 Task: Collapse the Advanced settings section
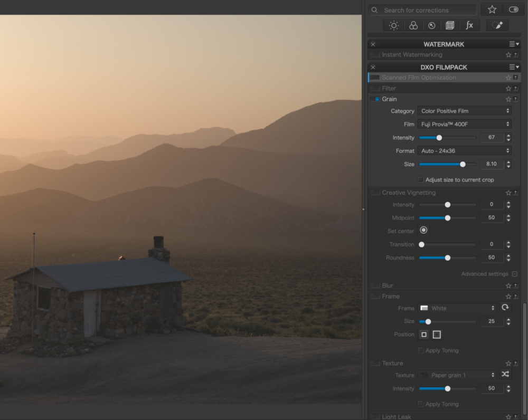point(515,274)
